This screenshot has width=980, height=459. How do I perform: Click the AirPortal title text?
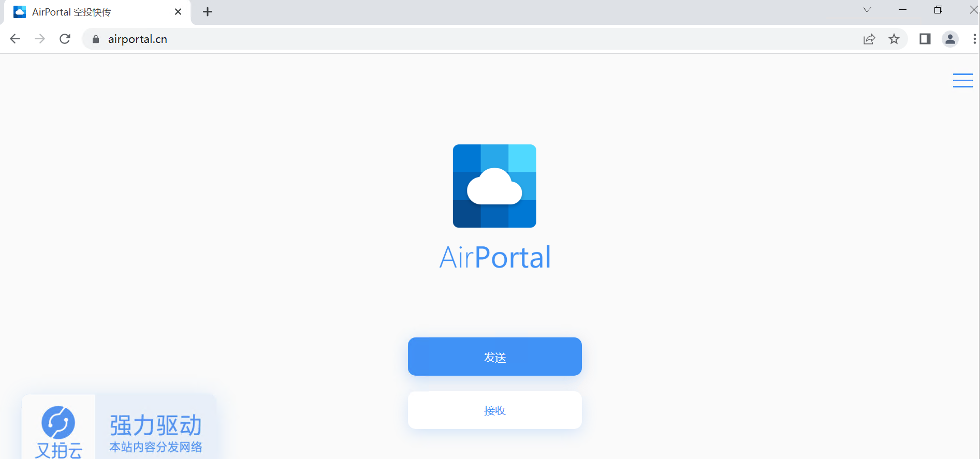pyautogui.click(x=495, y=257)
